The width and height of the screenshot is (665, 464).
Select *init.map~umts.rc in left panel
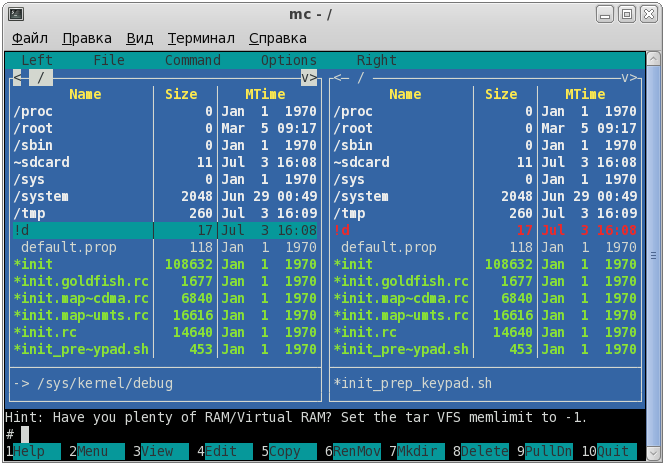(165, 315)
